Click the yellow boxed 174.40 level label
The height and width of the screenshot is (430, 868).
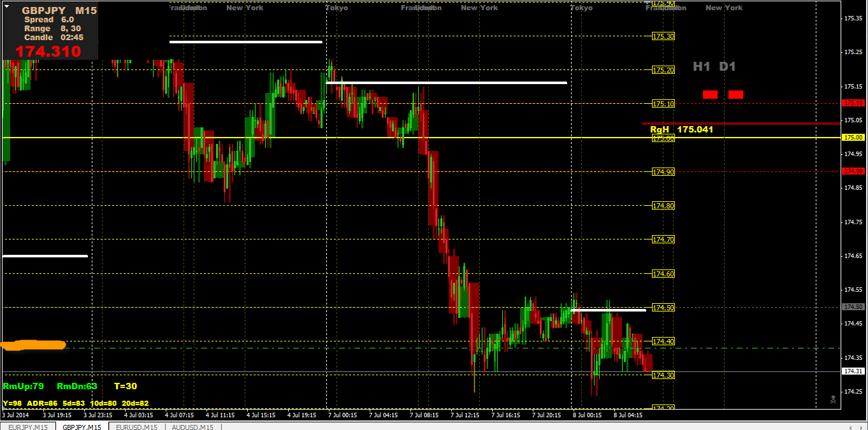tap(663, 341)
